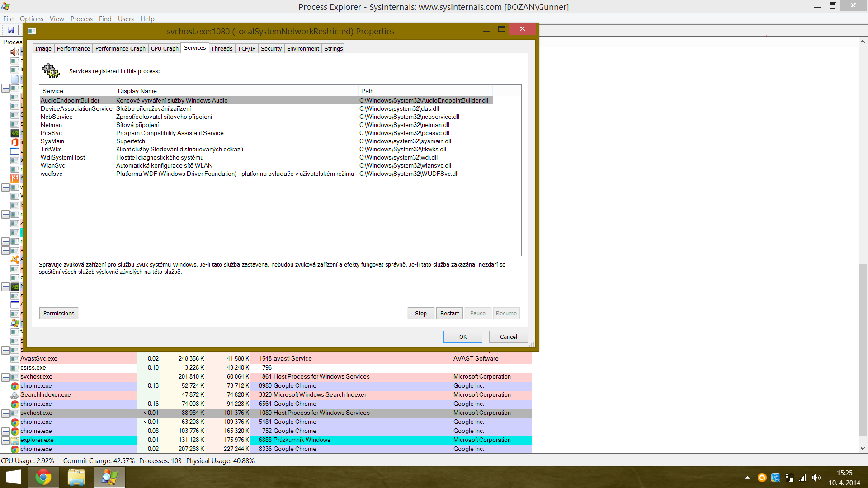Open the TCP/IP tab

tap(246, 48)
